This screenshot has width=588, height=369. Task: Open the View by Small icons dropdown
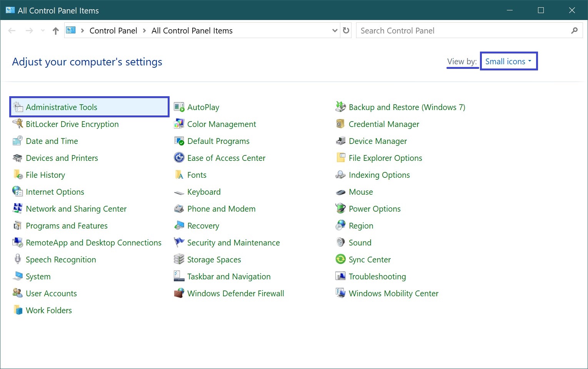point(508,61)
